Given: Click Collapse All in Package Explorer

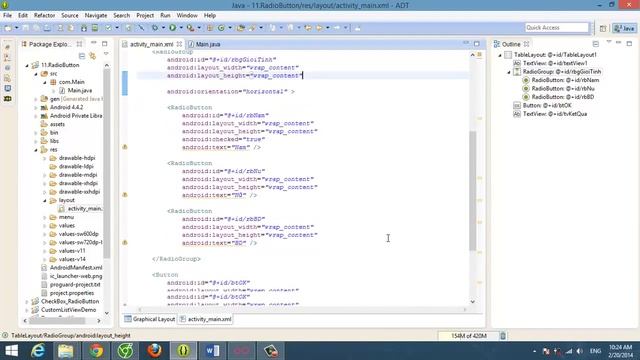Looking at the screenshot, I should (x=82, y=56).
